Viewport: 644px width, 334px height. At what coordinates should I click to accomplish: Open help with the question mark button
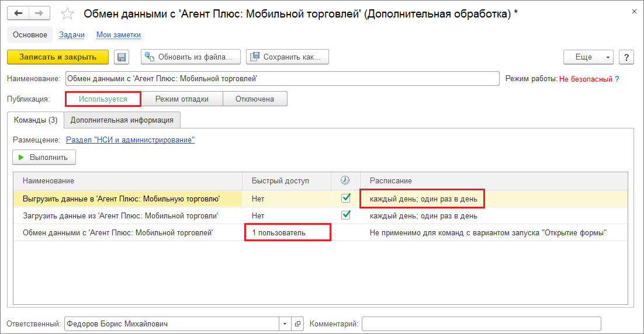point(626,57)
